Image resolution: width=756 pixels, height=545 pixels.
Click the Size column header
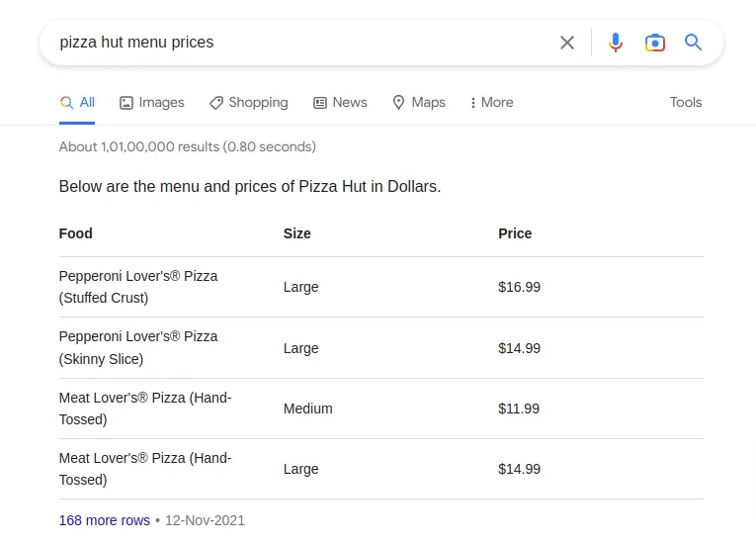[x=297, y=233]
